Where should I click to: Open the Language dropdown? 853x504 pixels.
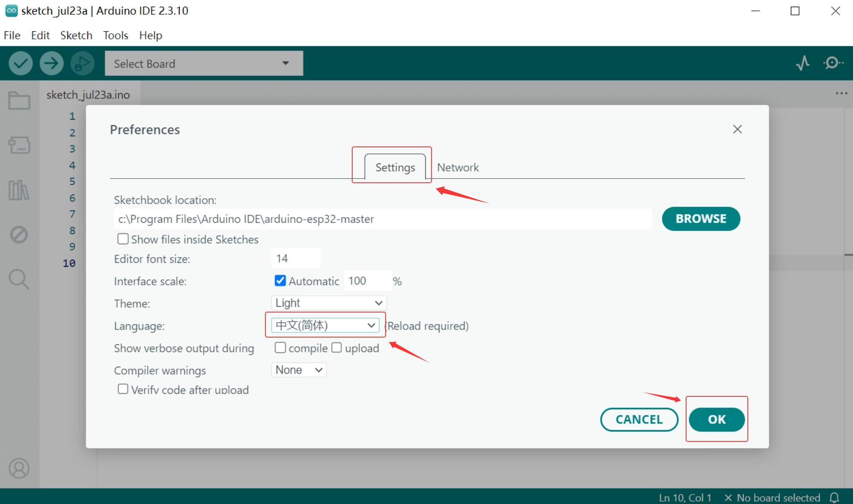[x=325, y=325]
